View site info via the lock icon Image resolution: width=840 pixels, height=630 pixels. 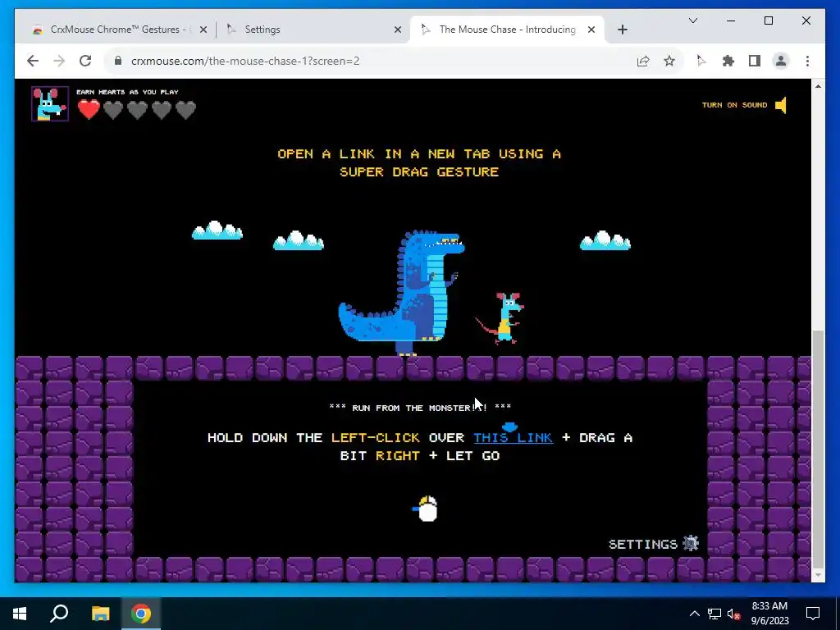point(118,61)
